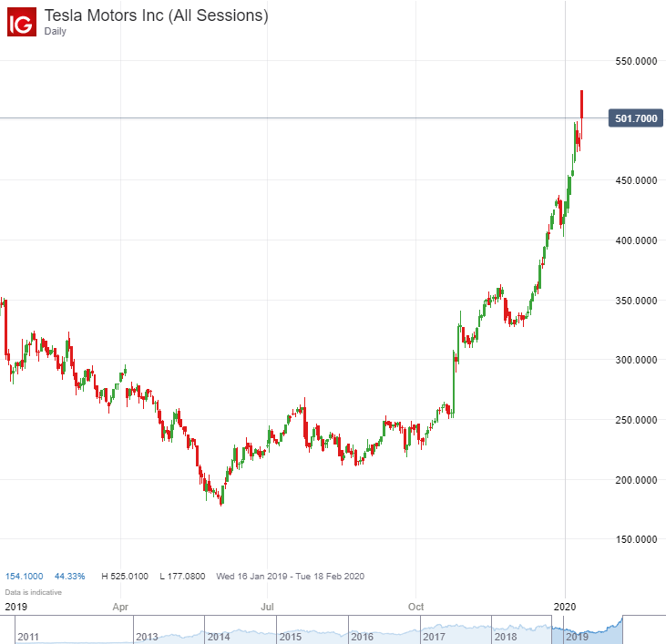Click the 200.0000 price axis label
Viewport: 666px width, 644px height.
[636, 480]
